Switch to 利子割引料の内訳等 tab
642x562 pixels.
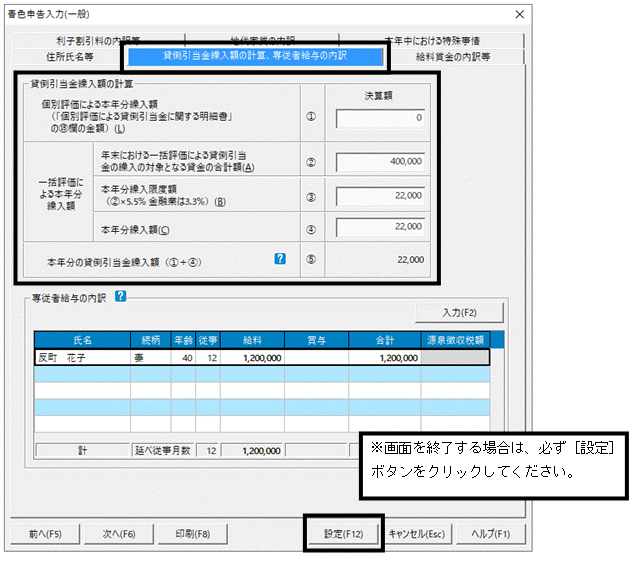(x=98, y=40)
